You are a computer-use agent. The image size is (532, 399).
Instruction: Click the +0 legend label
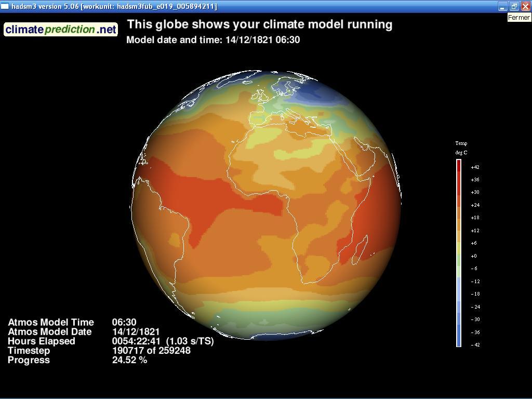click(474, 256)
